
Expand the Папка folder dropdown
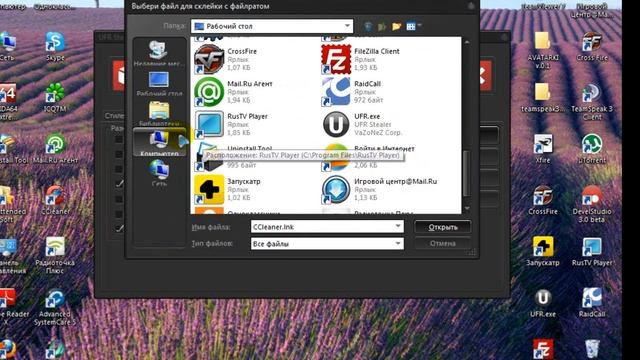click(347, 26)
